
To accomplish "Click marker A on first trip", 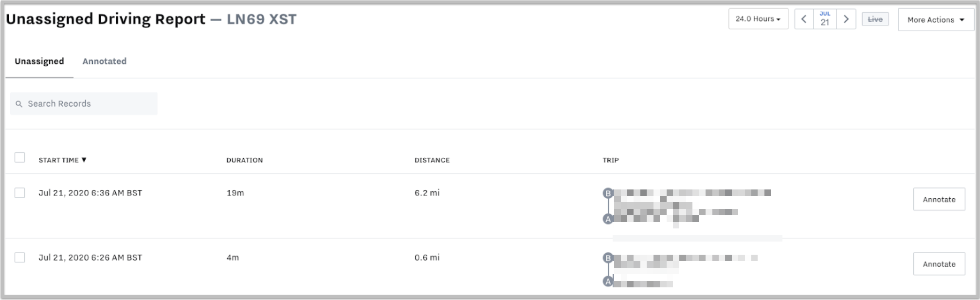I will click(608, 219).
